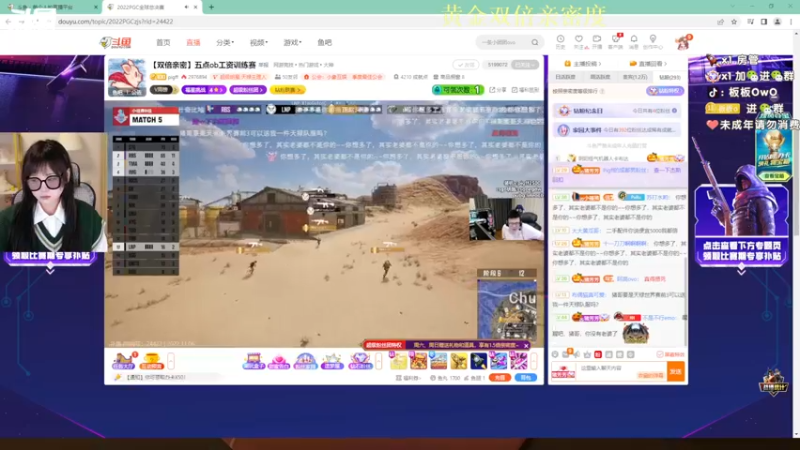Open the super fan group purple badge
The height and width of the screenshot is (450, 800).
pyautogui.click(x=248, y=90)
